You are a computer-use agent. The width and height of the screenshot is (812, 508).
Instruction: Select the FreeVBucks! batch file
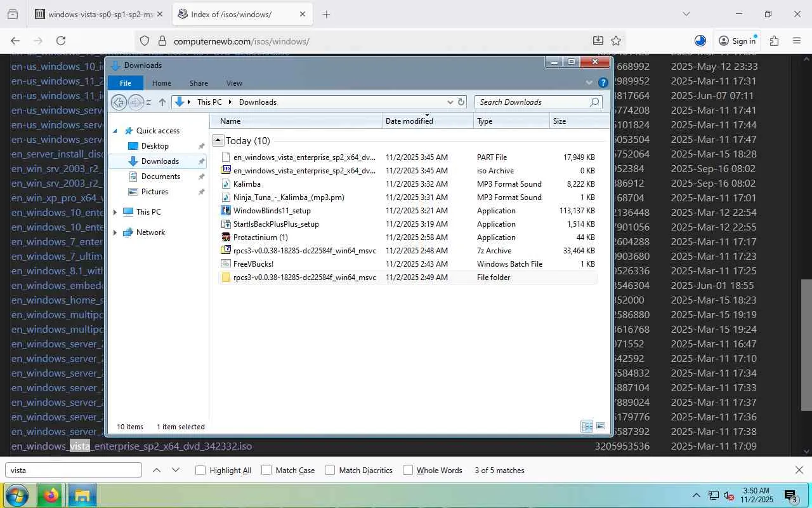(408, 264)
